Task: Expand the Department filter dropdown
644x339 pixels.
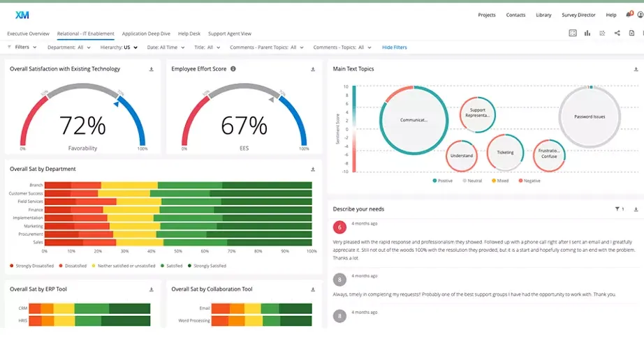Action: point(69,47)
